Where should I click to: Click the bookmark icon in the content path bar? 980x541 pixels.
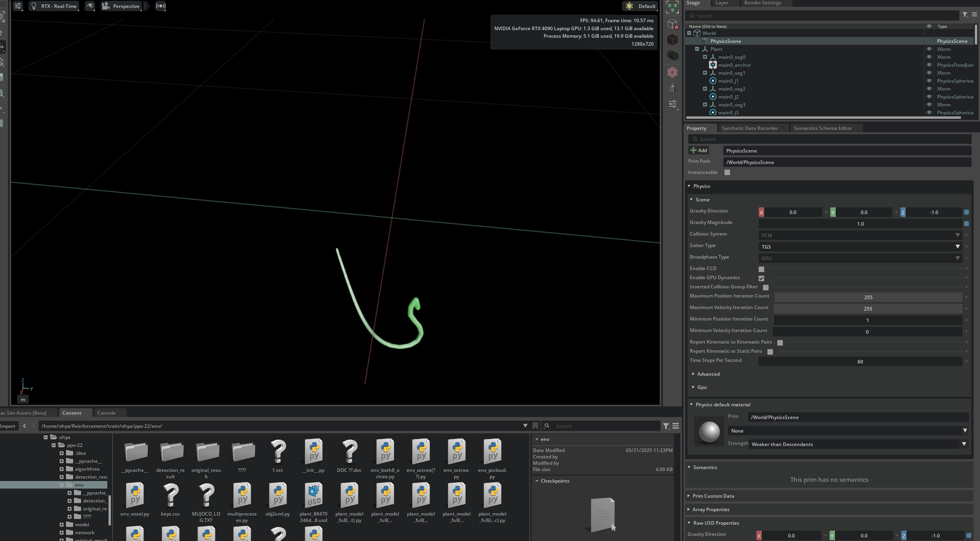(x=535, y=426)
